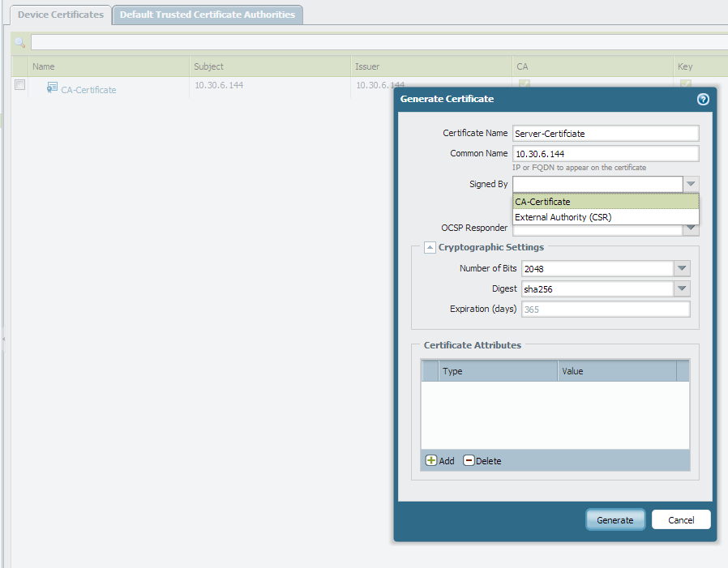Viewport: 728px width, 568px height.
Task: Click the Certificate Name input field
Action: (605, 134)
